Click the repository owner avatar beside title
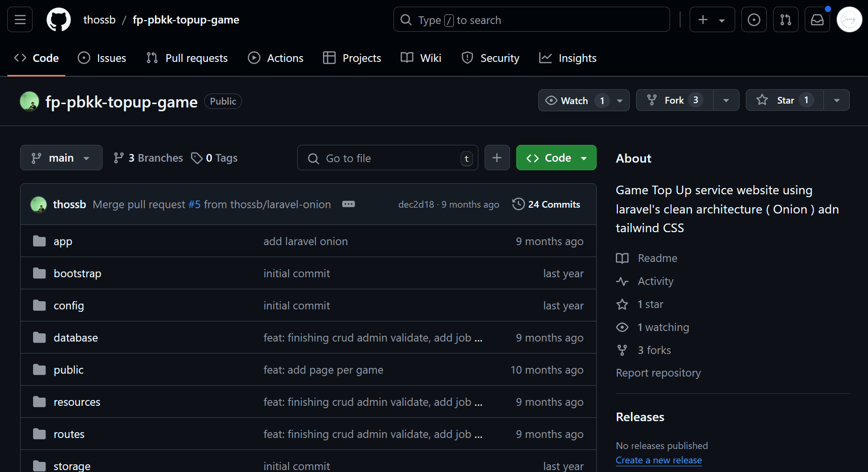868x472 pixels. (29, 101)
